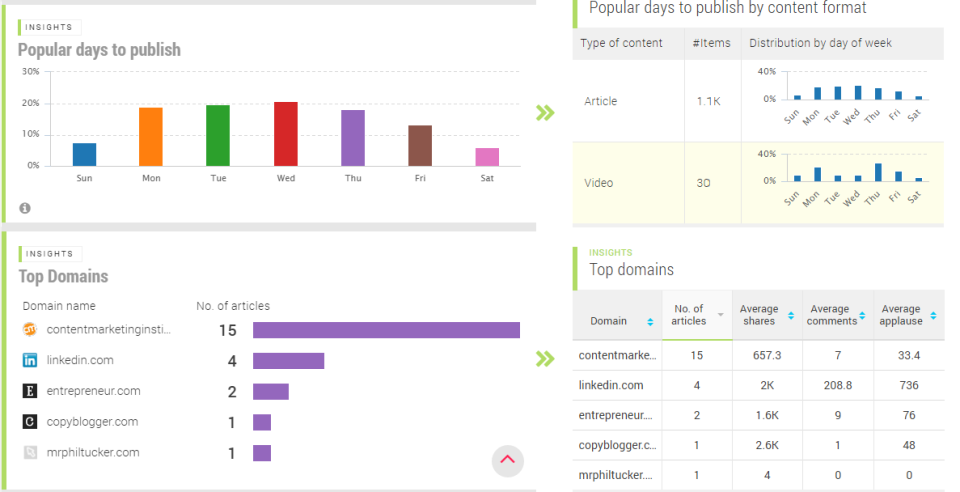
Task: Open copyblogger.com row in domains table
Action: pos(759,445)
